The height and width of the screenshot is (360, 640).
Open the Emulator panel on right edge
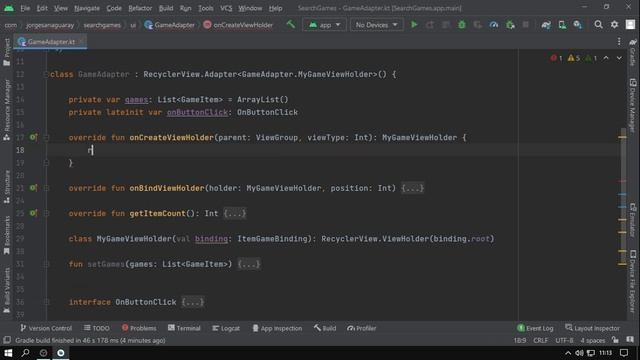click(633, 220)
